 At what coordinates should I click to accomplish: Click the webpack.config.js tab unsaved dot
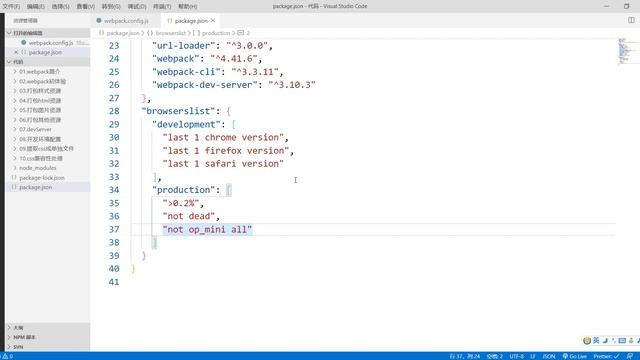point(99,20)
